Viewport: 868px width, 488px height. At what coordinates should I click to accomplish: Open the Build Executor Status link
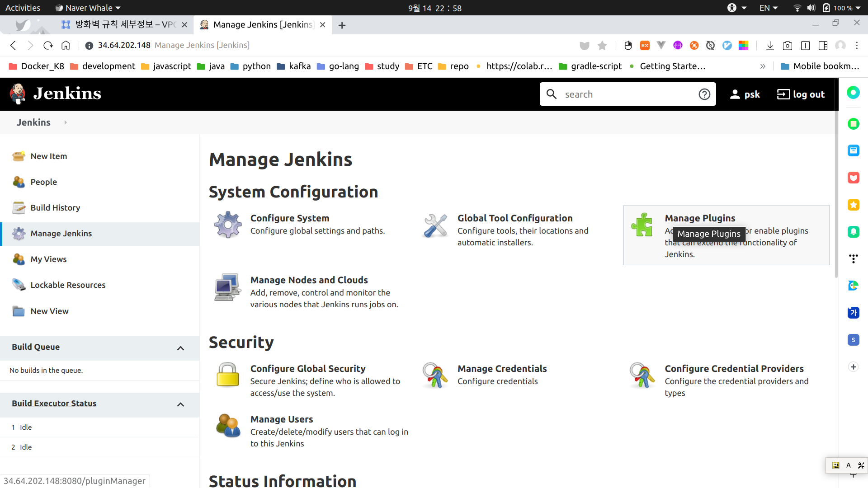click(x=54, y=404)
